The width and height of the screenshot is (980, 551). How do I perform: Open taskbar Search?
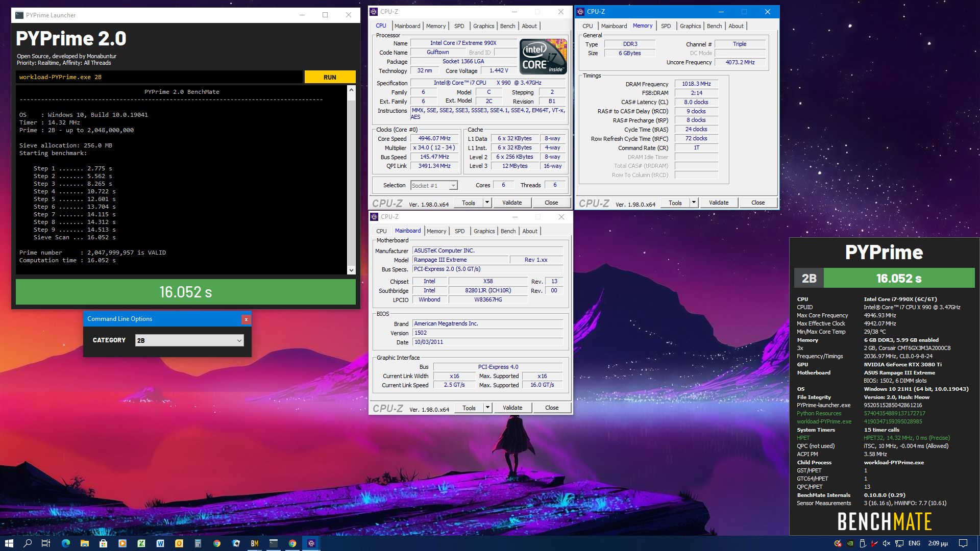coord(28,543)
